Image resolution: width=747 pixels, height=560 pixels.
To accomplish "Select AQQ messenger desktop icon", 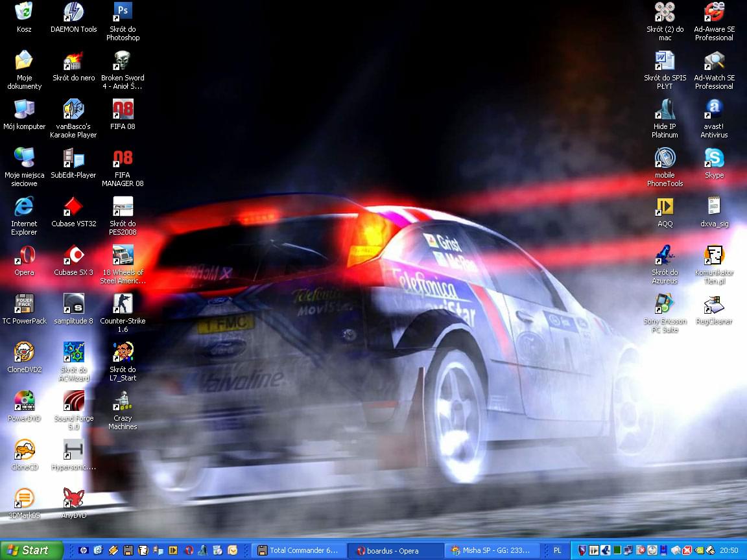I will pyautogui.click(x=665, y=213).
